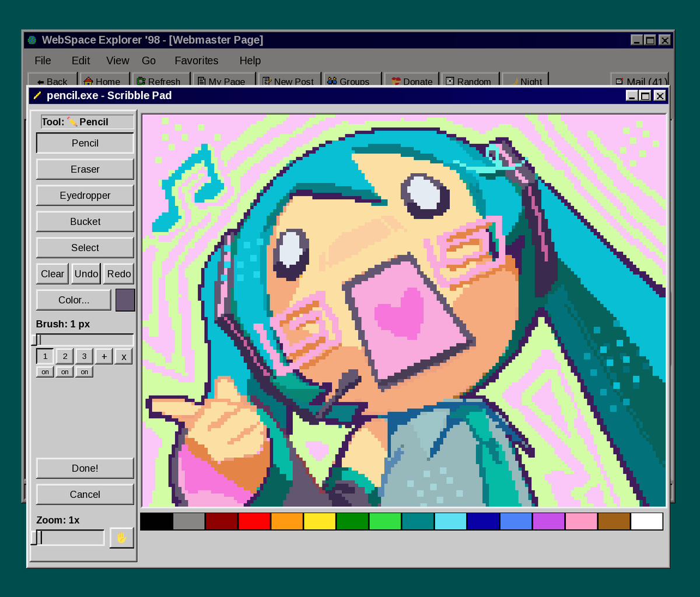This screenshot has width=700, height=597.
Task: Select brush preset 1
Action: point(45,356)
